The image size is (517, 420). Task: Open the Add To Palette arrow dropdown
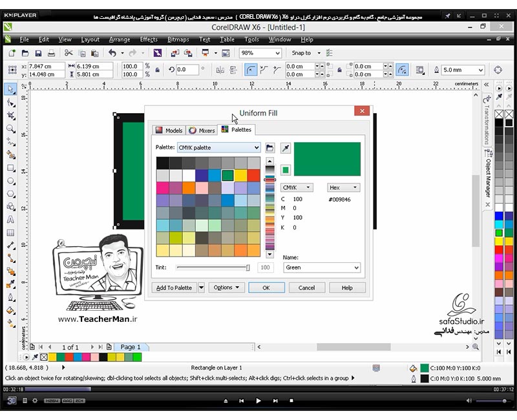[x=201, y=288]
